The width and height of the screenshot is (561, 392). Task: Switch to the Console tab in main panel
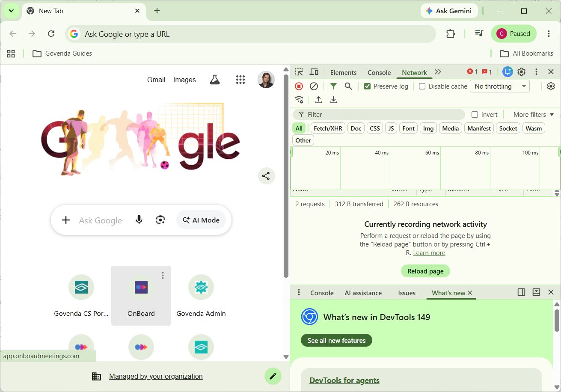379,72
